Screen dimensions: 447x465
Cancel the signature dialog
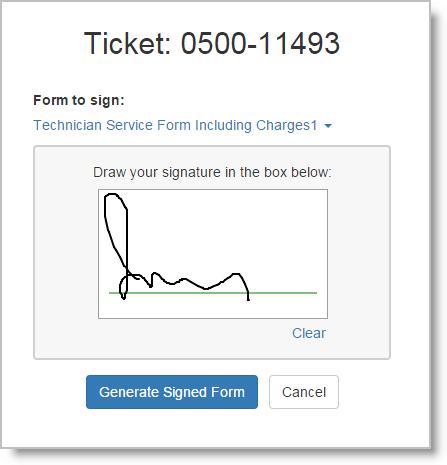point(304,392)
